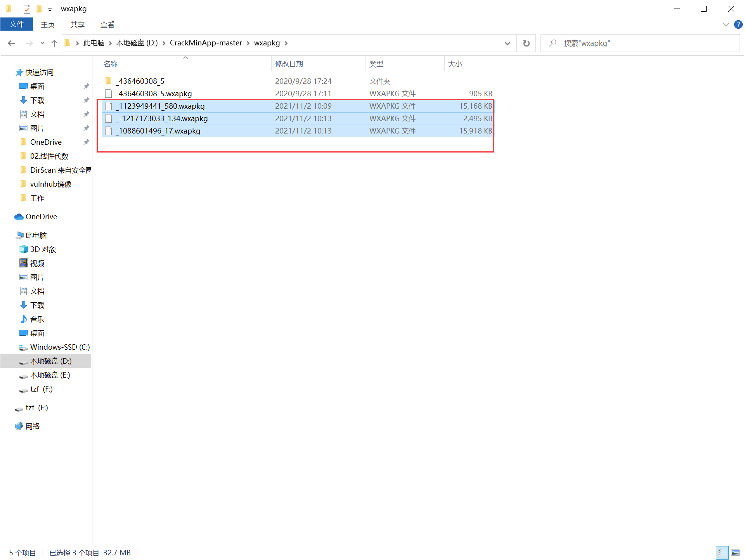Switch to large icons view button
Viewport: 745px width, 560px height.
point(735,553)
